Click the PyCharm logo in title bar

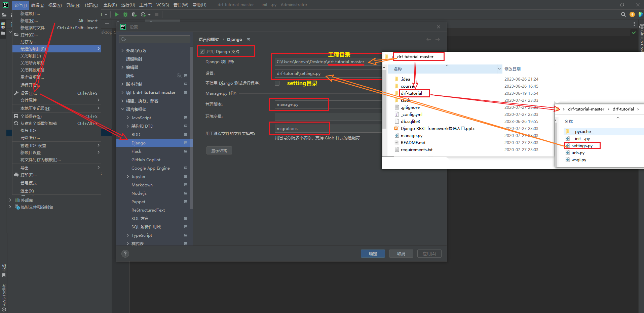(5, 5)
